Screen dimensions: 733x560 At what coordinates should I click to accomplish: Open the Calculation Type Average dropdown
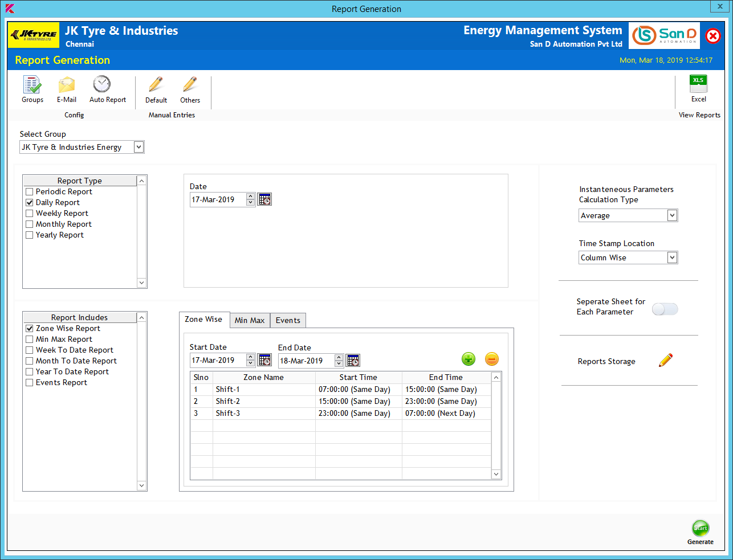672,215
